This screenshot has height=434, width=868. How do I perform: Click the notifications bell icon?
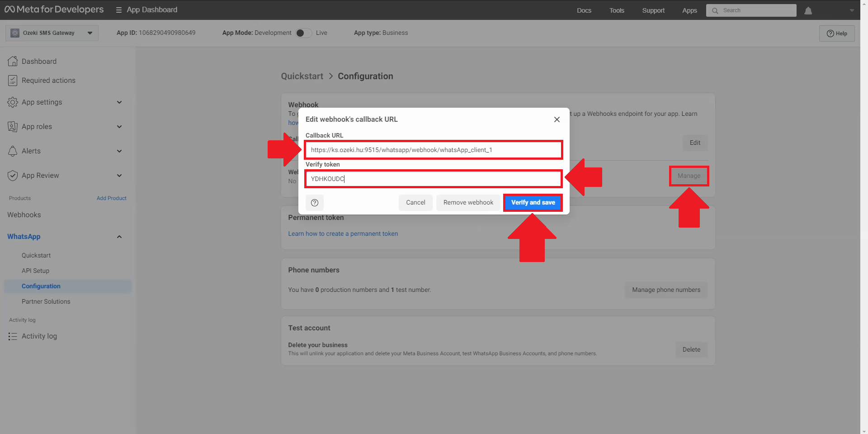(x=808, y=10)
